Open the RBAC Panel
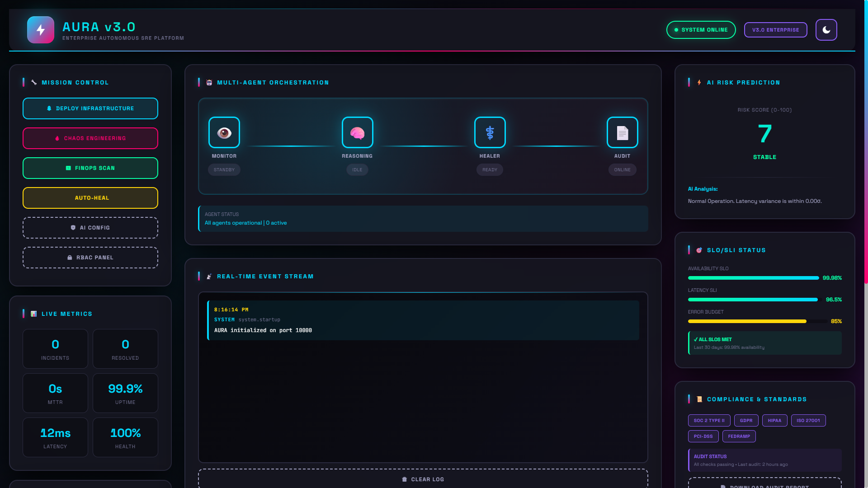Screen dimensions: 868x488 click(x=90, y=258)
